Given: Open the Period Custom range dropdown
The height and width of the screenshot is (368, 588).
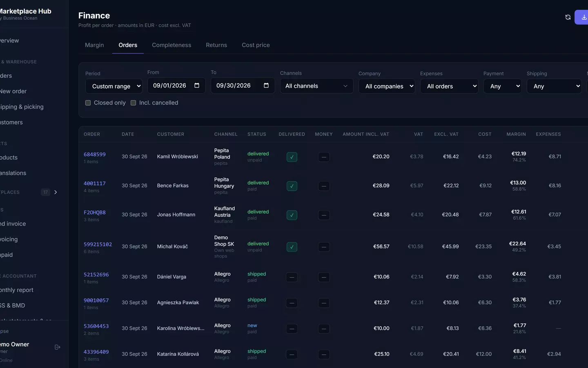Looking at the screenshot, I should [114, 86].
